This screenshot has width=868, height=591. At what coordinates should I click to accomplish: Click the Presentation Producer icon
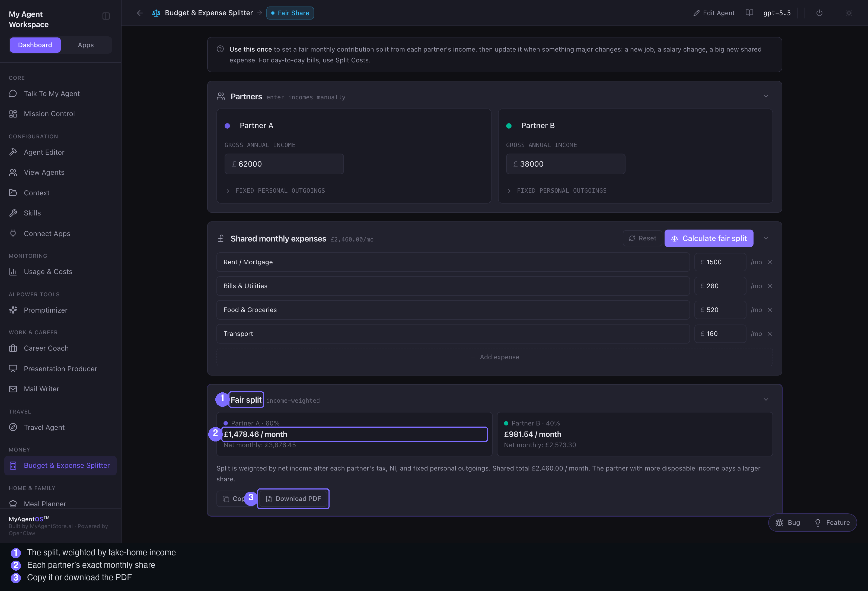click(13, 369)
